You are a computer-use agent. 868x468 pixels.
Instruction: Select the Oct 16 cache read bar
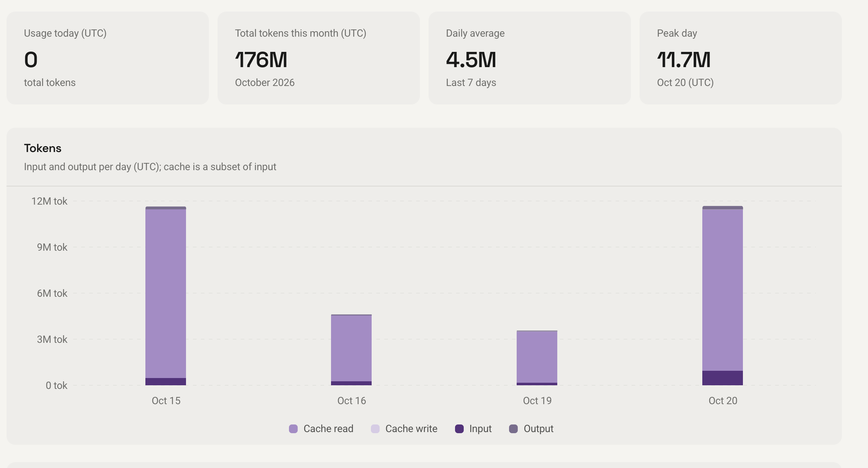pos(351,348)
